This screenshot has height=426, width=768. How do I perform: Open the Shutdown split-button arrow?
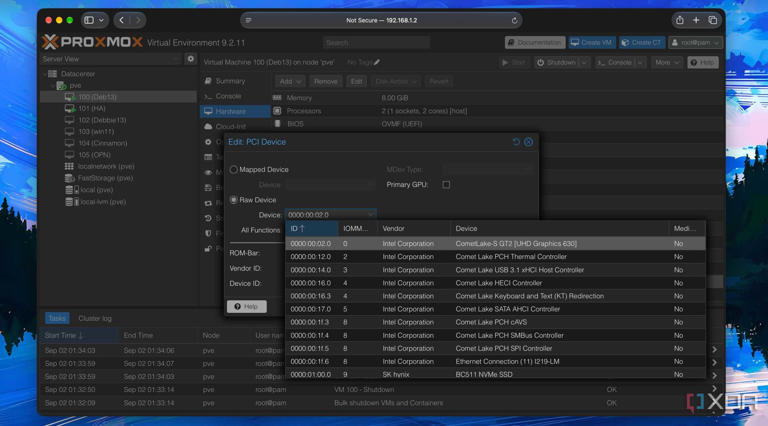coord(584,63)
